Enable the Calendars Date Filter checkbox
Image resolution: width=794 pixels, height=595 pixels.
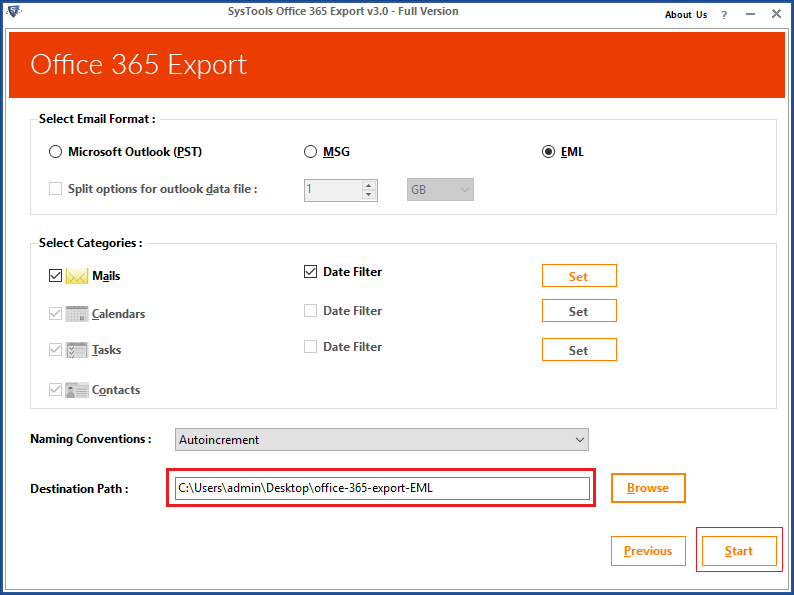[x=310, y=310]
